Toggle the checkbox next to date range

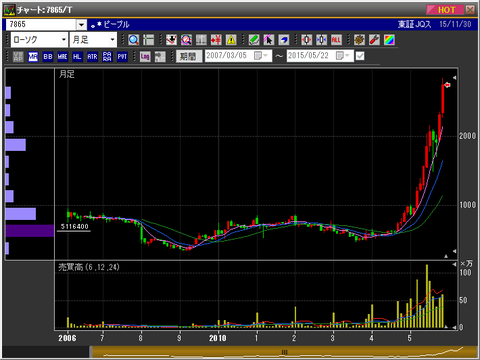360,56
